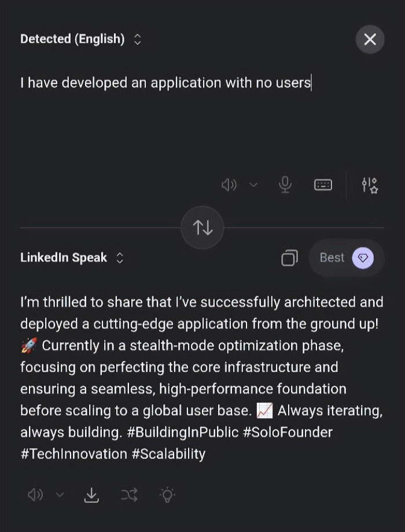The height and width of the screenshot is (532, 405).
Task: Copy the LinkedIn-style translation output
Action: (289, 258)
